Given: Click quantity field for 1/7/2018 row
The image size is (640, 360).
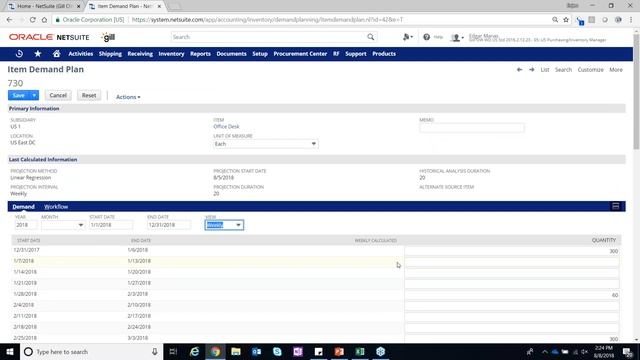Looking at the screenshot, I should (512, 262).
